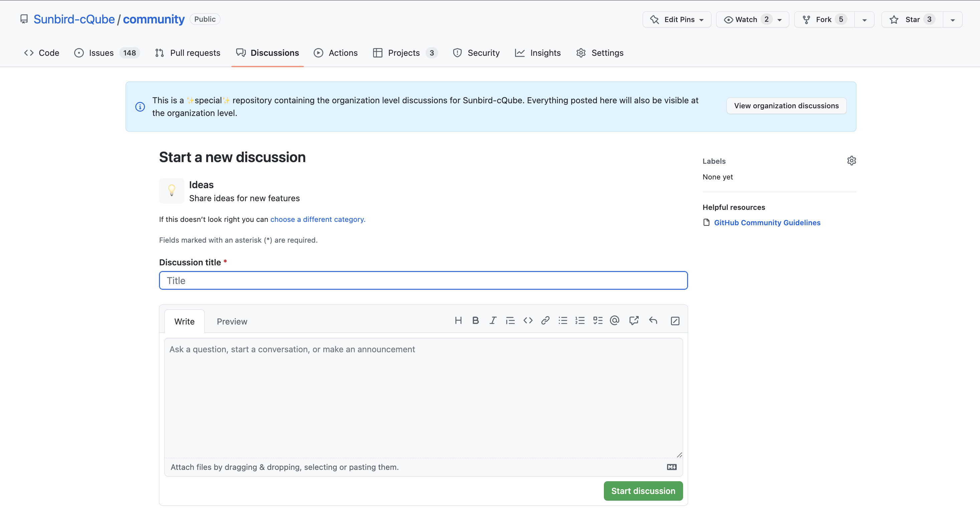Add a task list
980x518 pixels.
[x=597, y=320]
